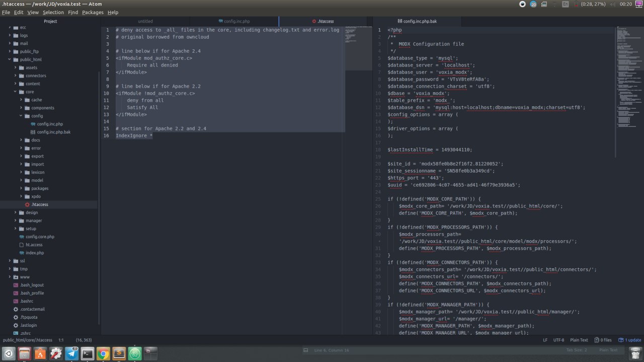Click the Plain Text grammar selector

point(579,340)
